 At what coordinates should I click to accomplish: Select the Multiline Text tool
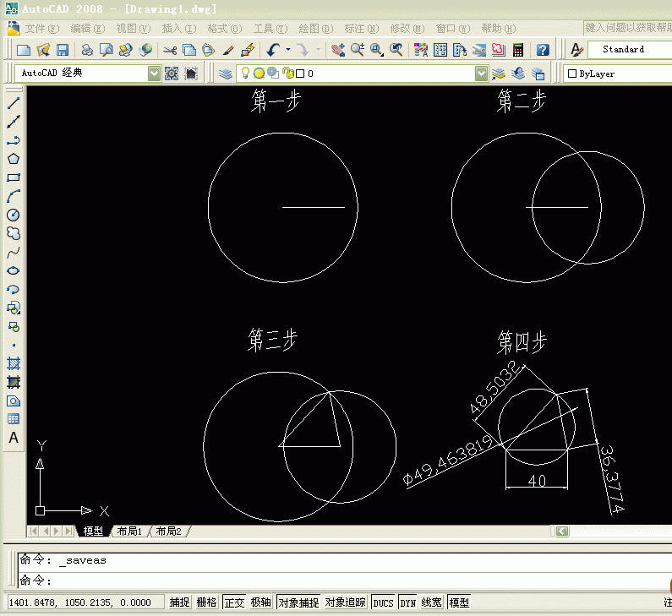(14, 438)
